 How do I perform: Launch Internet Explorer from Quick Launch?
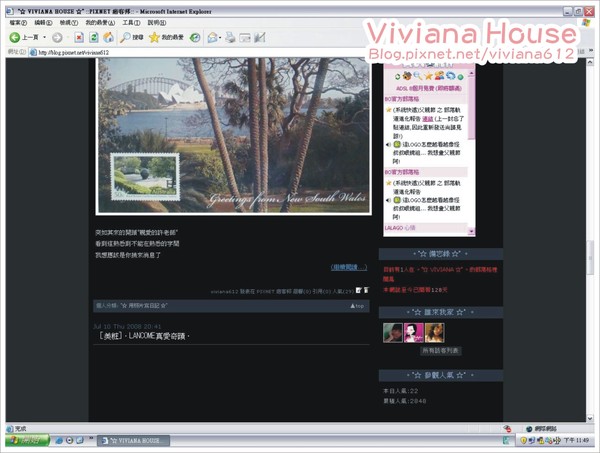(x=59, y=440)
